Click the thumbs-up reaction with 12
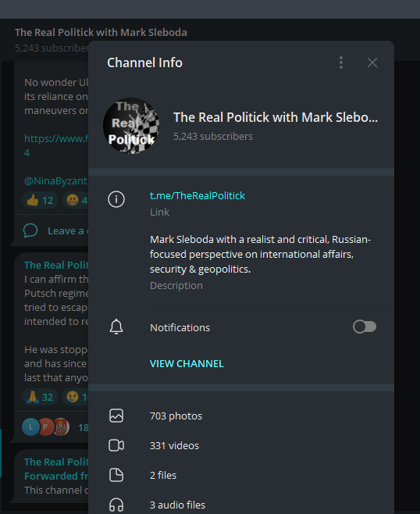Viewport: 420px width, 514px height. [40, 200]
